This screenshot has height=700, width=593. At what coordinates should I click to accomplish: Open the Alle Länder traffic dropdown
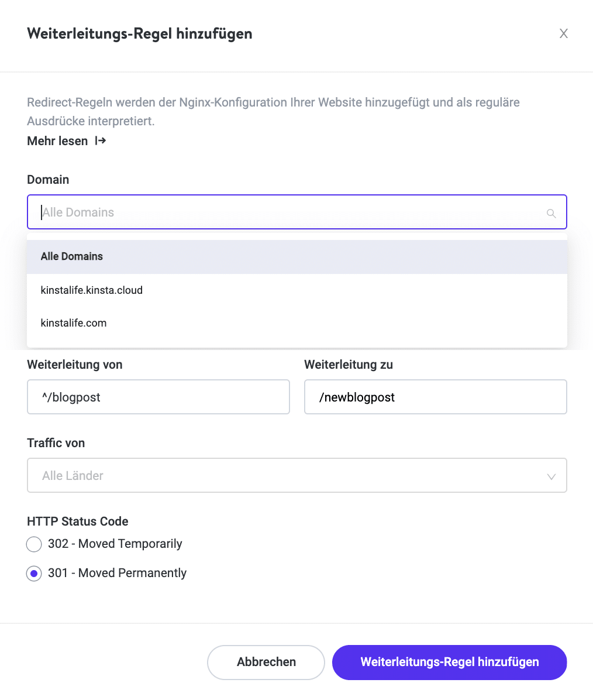[x=287, y=475]
